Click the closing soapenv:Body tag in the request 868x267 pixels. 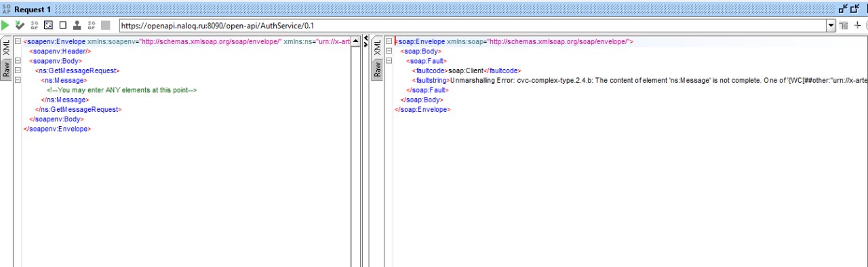coord(56,119)
